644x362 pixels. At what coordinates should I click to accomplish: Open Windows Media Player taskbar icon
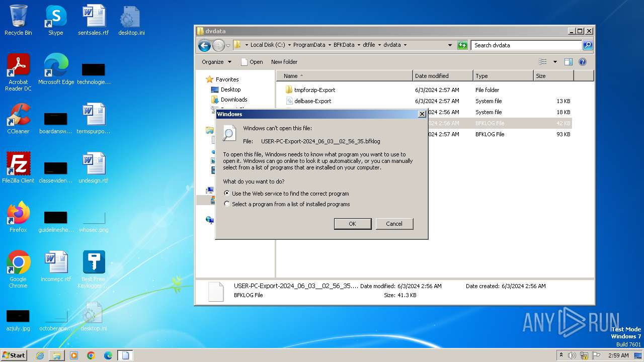pyautogui.click(x=74, y=355)
